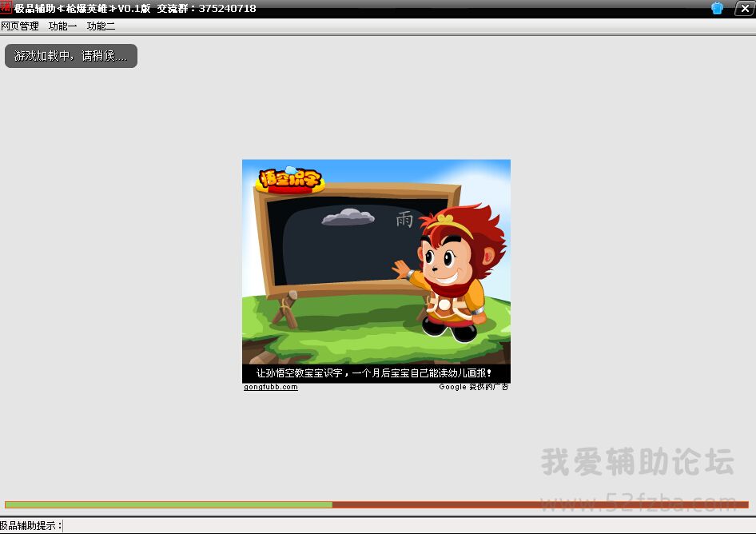Click the 极品辅助提示： status label
The image size is (756, 534).
point(31,526)
